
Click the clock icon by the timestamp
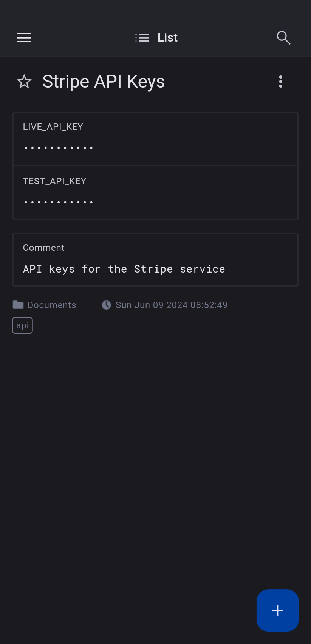107,305
